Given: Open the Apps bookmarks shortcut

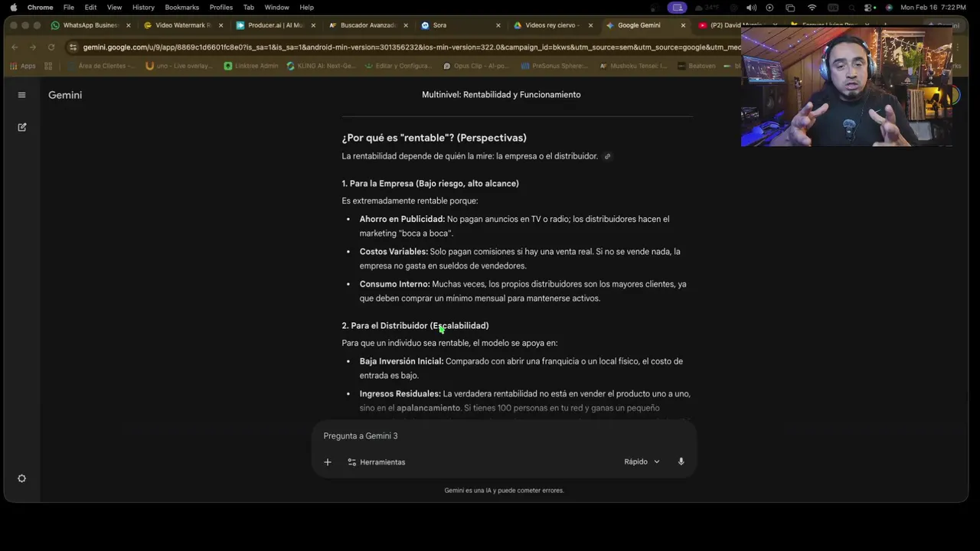Looking at the screenshot, I should [x=23, y=66].
